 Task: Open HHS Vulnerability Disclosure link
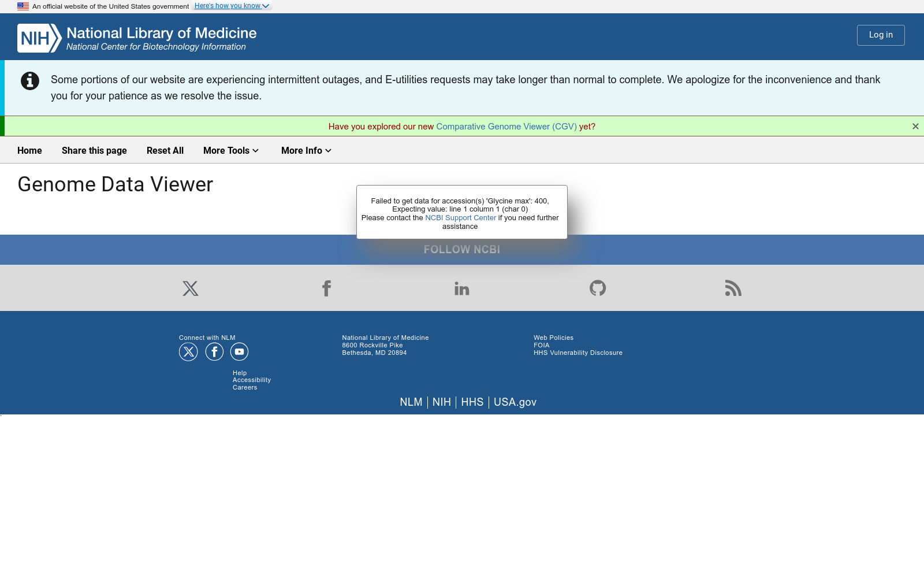coord(578,353)
